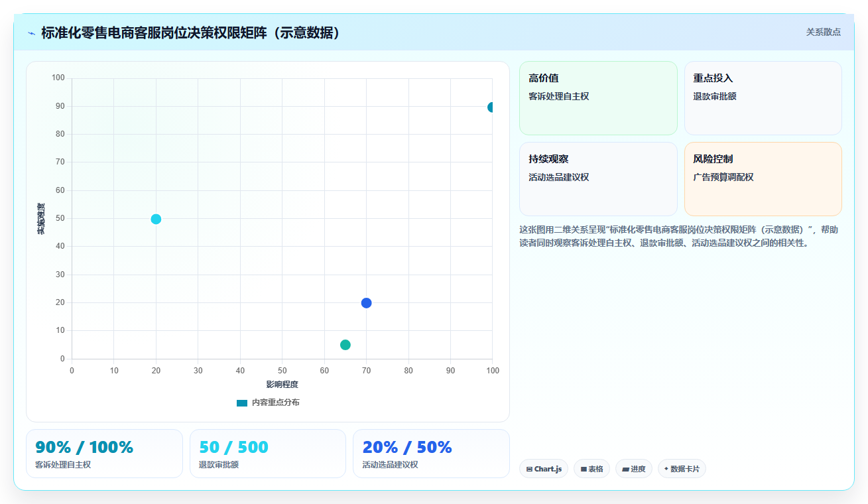This screenshot has width=868, height=504.
Task: Click the 退款审批额 label under 50 / 500
Action: click(219, 465)
